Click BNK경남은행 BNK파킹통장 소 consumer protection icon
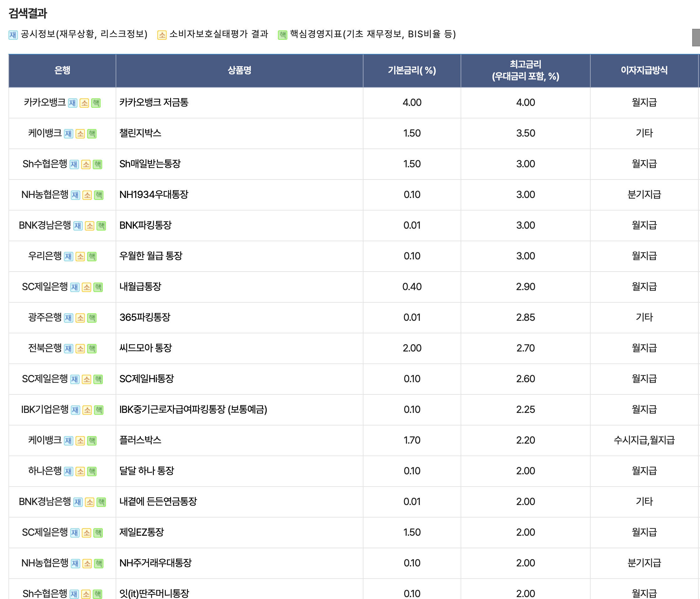This screenshot has height=599, width=700. click(90, 226)
